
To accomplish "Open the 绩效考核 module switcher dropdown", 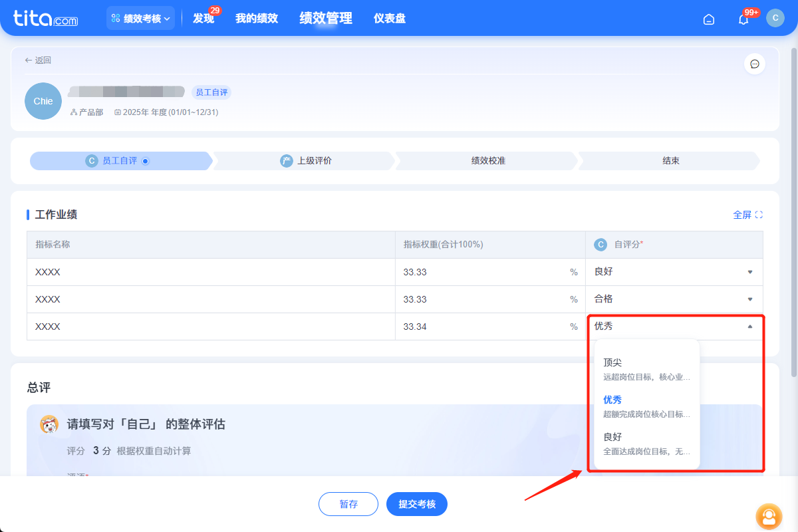I will (x=140, y=17).
